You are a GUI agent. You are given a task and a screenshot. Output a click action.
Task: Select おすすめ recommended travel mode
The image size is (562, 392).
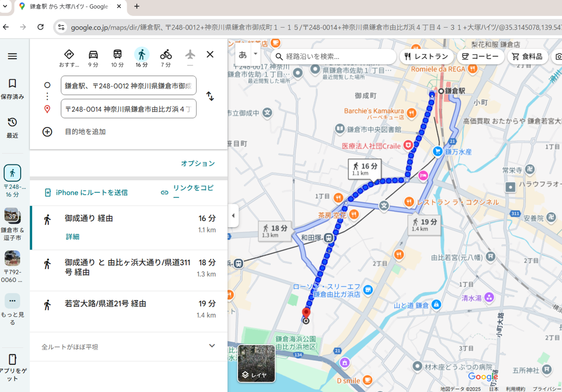(69, 58)
